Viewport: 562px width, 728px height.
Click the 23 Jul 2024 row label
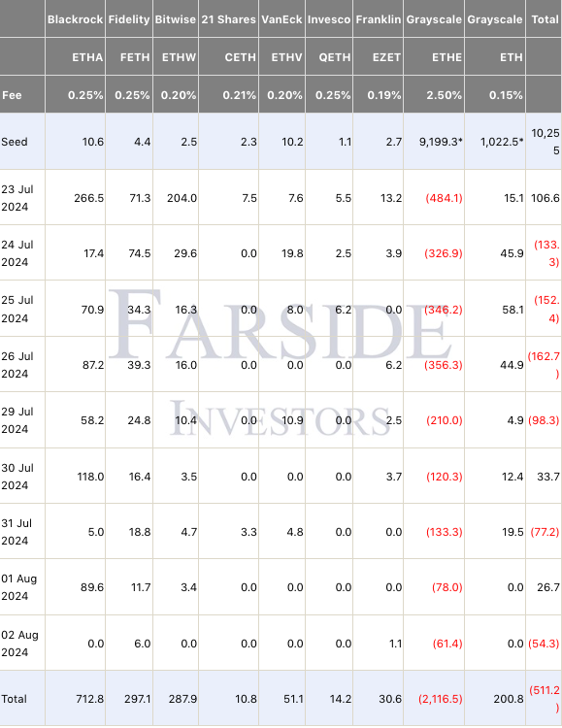click(17, 198)
